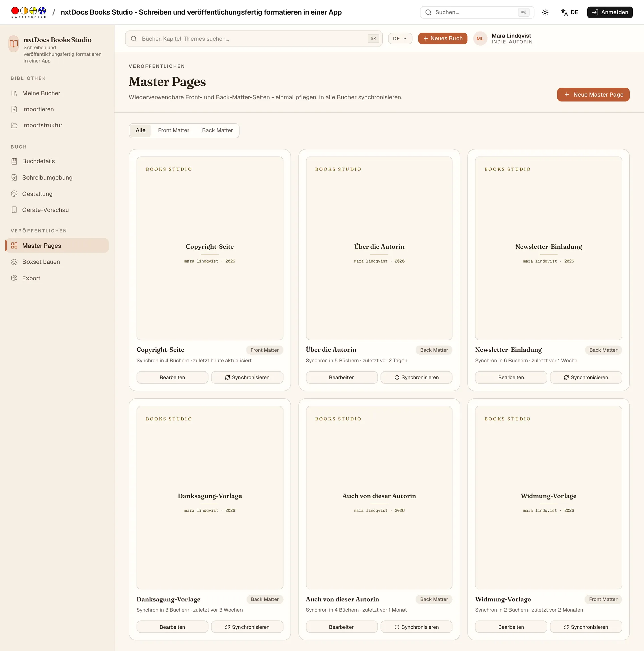Click Bearbeiten on the Widmung-Vorlage card

pos(511,627)
